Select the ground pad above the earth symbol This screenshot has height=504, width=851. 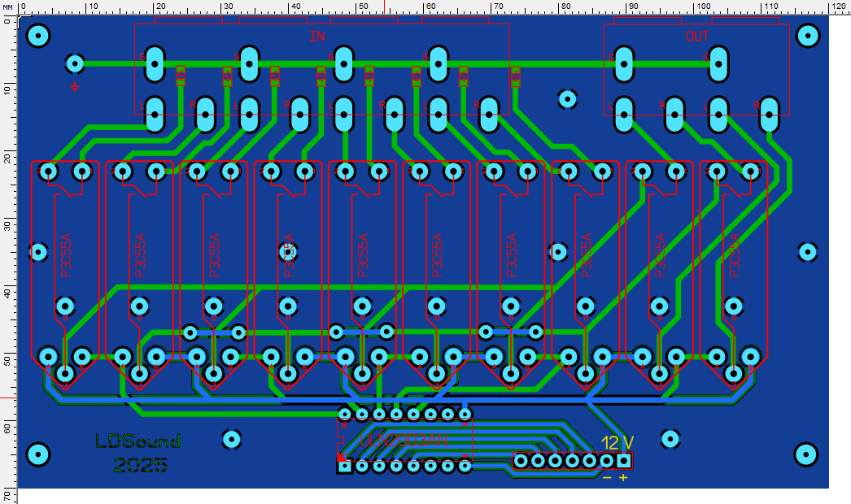tap(75, 64)
